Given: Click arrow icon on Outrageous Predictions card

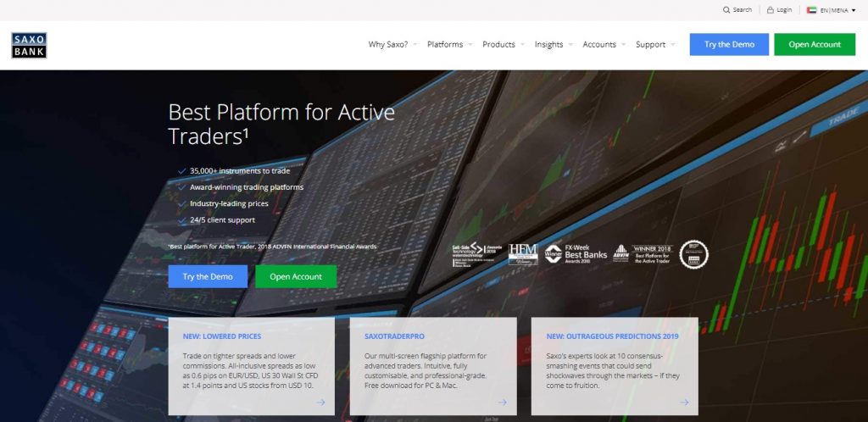Looking at the screenshot, I should point(684,403).
